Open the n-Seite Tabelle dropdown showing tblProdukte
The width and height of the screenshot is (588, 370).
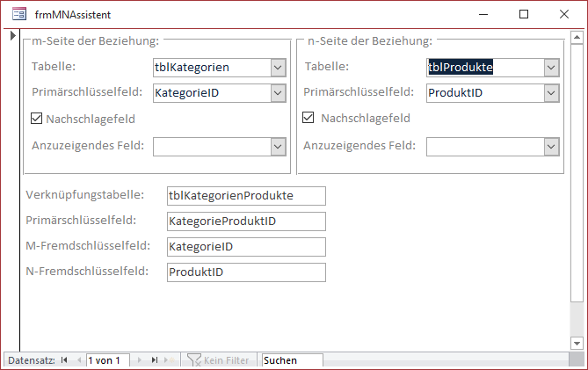click(x=551, y=68)
